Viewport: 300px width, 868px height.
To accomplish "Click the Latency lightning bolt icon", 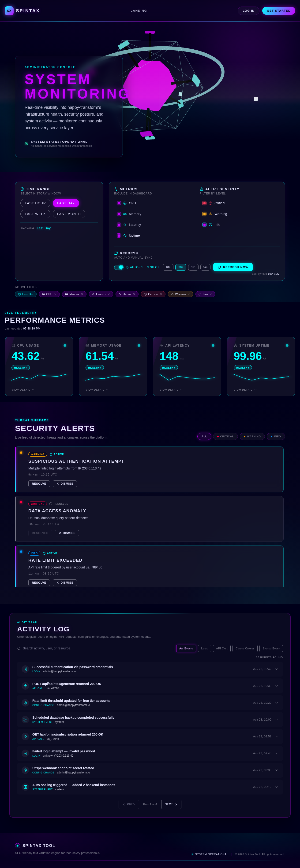I will [125, 225].
